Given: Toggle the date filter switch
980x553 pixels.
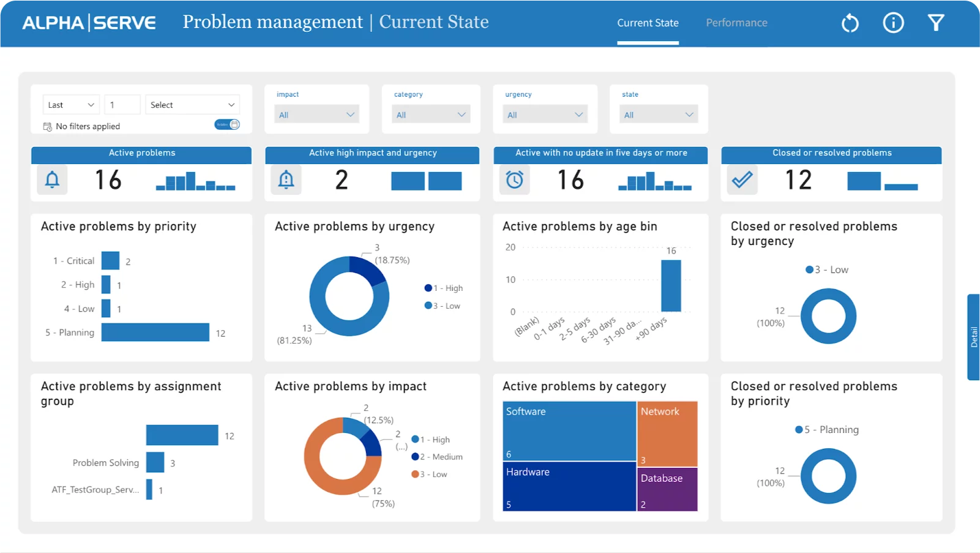Looking at the screenshot, I should coord(226,125).
